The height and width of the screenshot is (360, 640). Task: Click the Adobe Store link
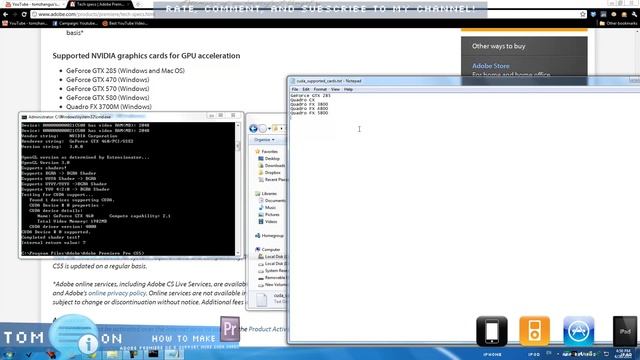pos(491,66)
